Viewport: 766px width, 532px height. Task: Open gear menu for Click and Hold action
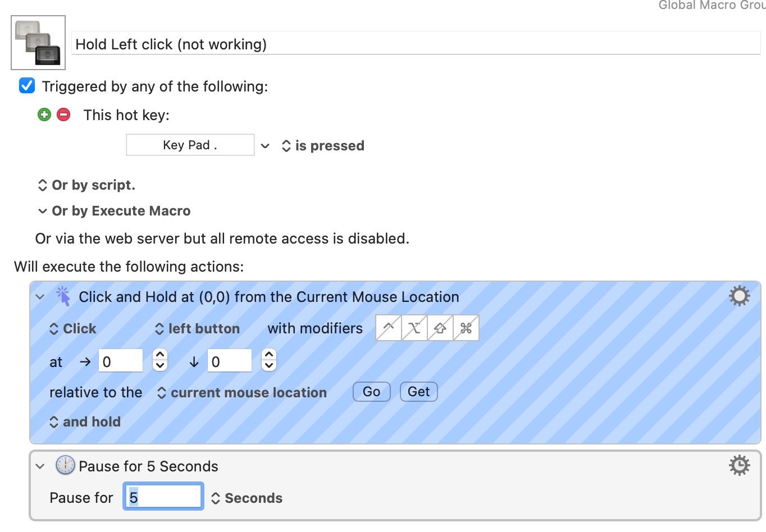[x=739, y=296]
